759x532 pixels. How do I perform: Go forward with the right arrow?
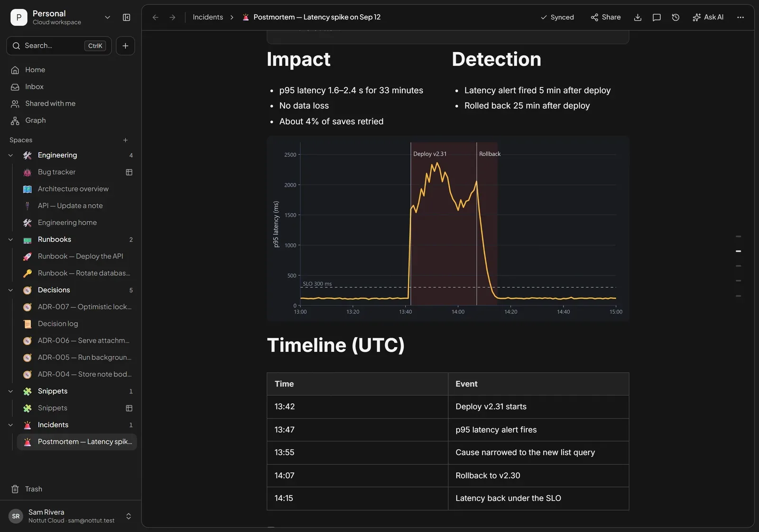173,18
